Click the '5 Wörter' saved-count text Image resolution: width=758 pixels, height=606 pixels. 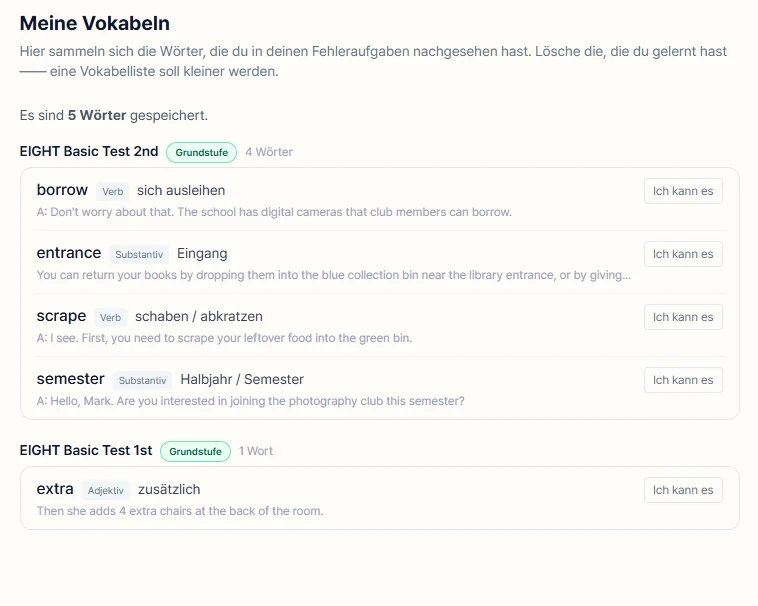[97, 115]
